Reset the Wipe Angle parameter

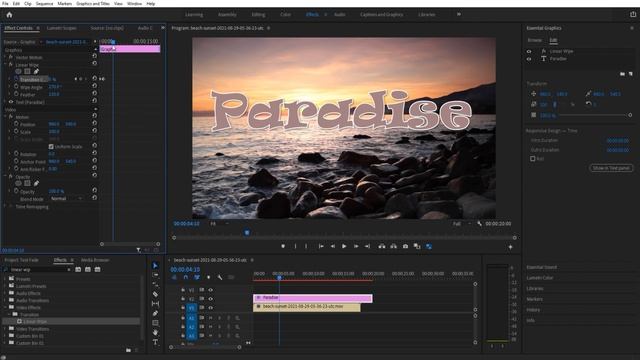[94, 86]
